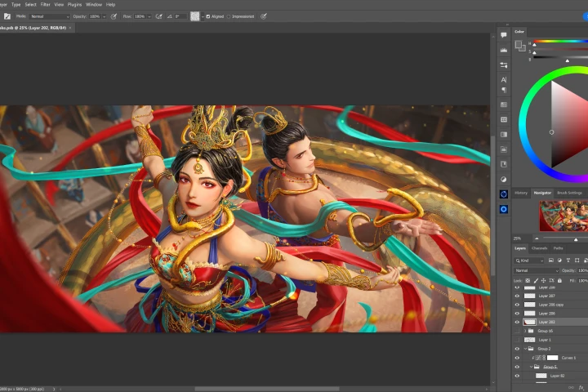Open the Learn panel icon
The height and width of the screenshot is (392, 588).
504,164
